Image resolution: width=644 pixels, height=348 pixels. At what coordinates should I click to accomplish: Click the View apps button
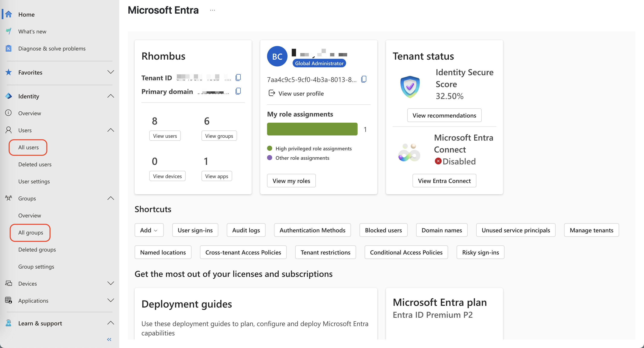click(217, 176)
